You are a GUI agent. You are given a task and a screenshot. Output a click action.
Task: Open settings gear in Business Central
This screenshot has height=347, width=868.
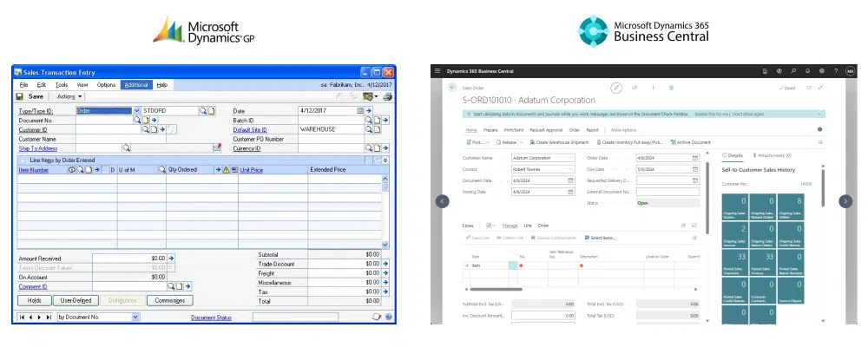coord(821,71)
